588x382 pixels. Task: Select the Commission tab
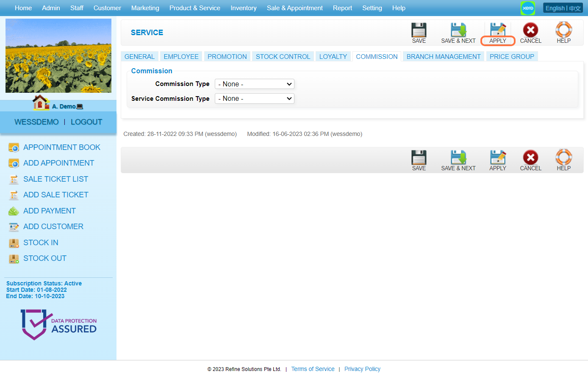377,56
